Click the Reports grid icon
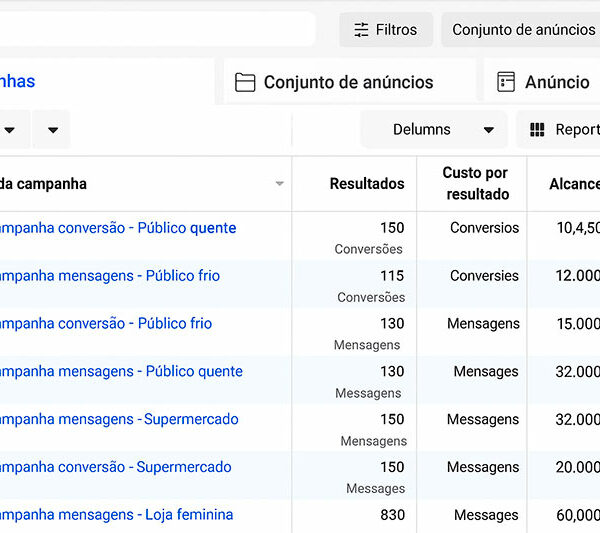 [537, 130]
